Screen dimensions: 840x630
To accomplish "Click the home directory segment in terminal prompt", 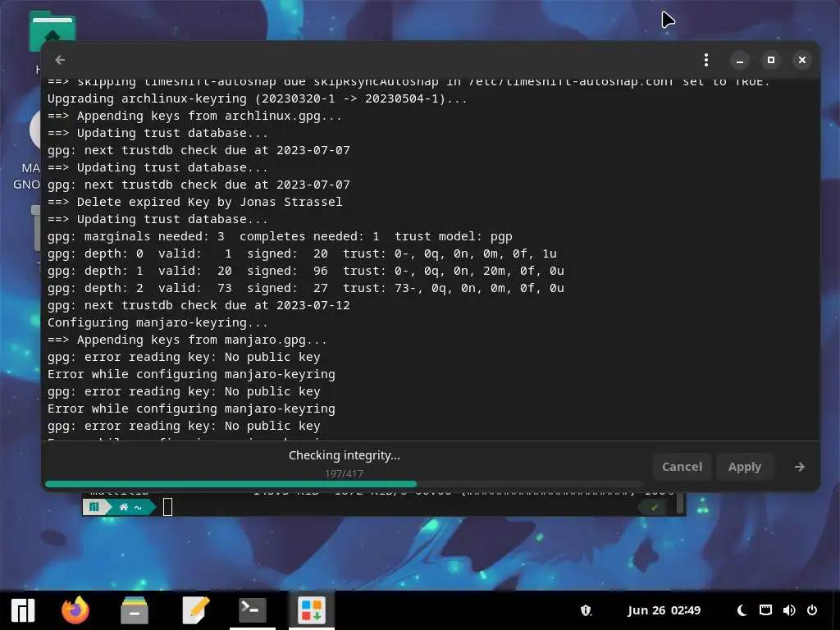I will [x=130, y=507].
